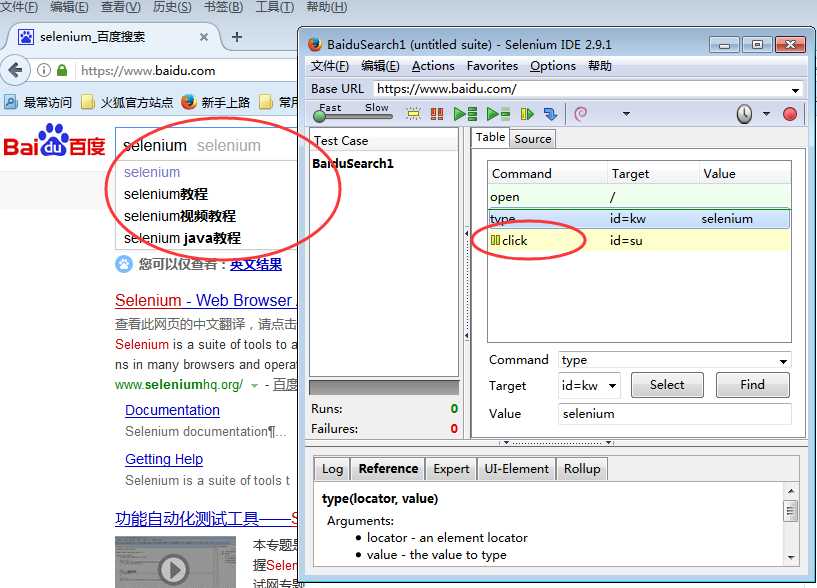817x588 pixels.
Task: Click the reference panel scroll down arrow
Action: click(790, 558)
